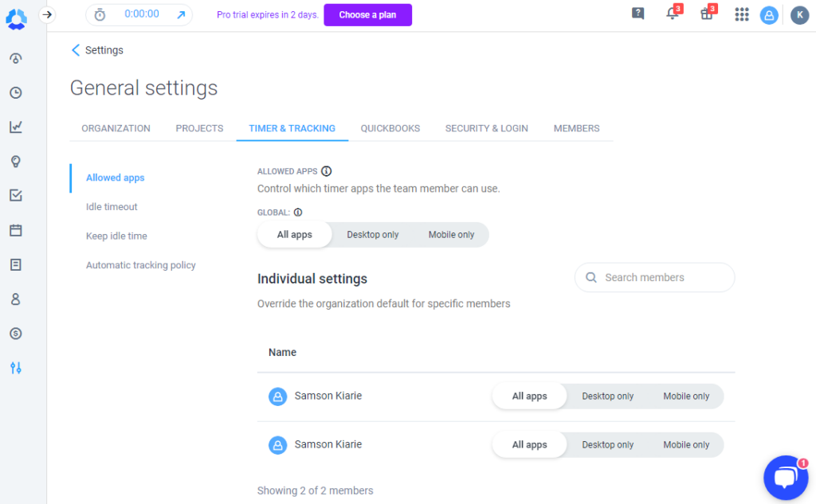Click in the Search members field
Screen dimensions: 816x504
653,277
